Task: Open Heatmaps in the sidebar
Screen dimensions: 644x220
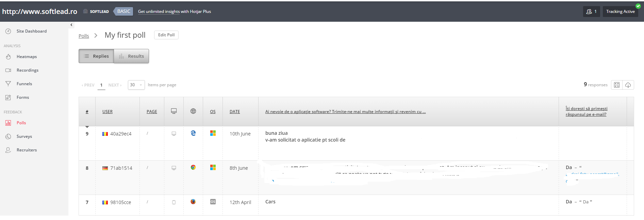Action: (x=27, y=57)
